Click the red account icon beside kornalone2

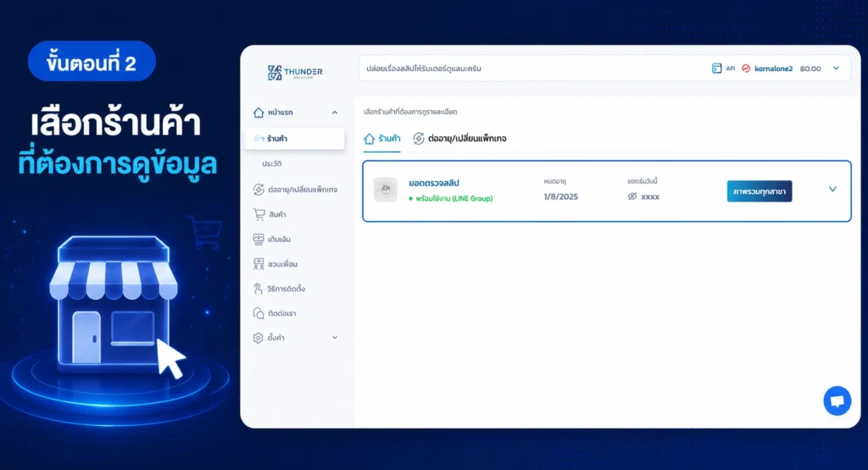click(x=746, y=69)
